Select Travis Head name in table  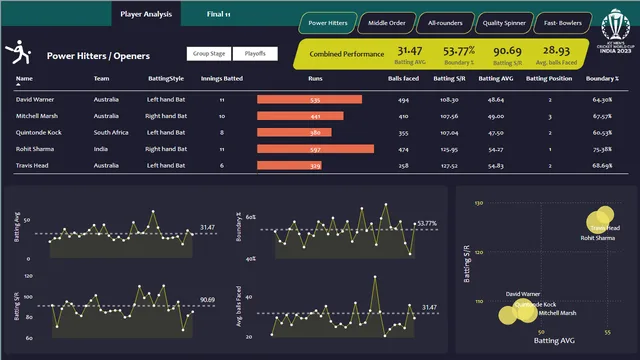pyautogui.click(x=32, y=165)
